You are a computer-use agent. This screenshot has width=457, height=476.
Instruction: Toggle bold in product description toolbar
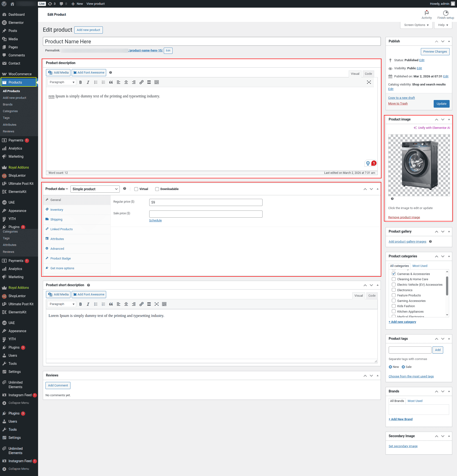coord(81,82)
